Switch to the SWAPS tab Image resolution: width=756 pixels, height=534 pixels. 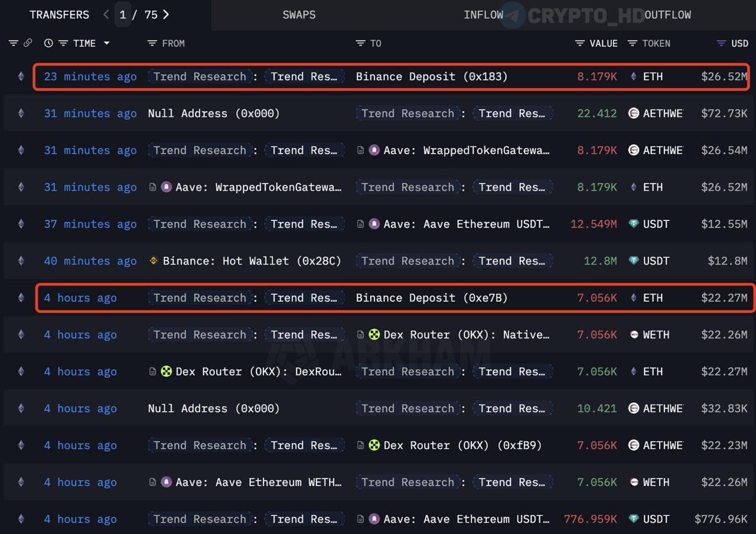pos(299,15)
